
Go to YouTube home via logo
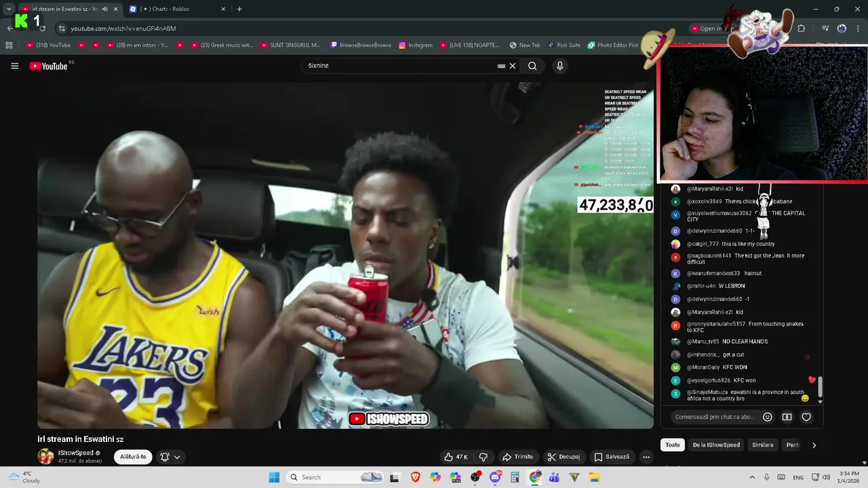pyautogui.click(x=49, y=66)
